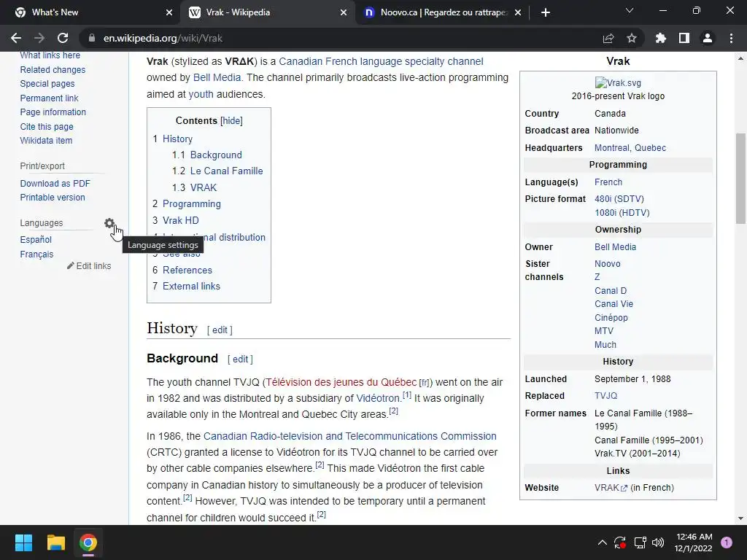The width and height of the screenshot is (747, 560).
Task: Go to Vrak HD in contents
Action: [181, 220]
